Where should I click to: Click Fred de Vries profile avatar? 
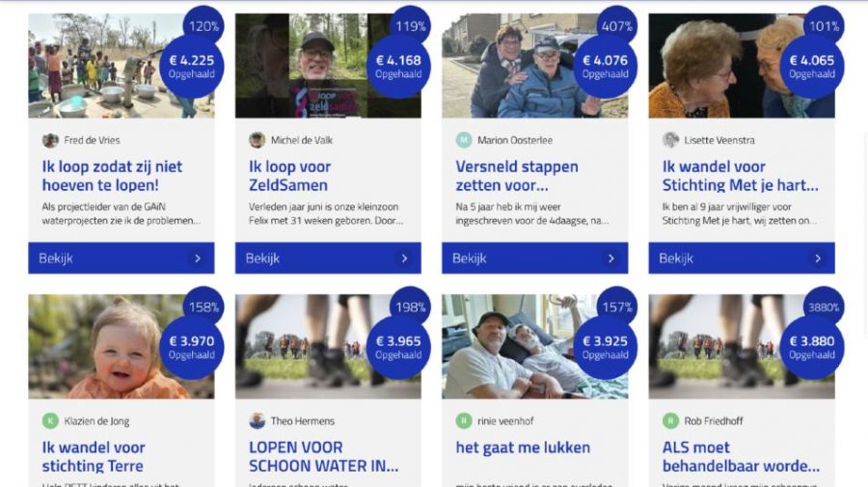pyautogui.click(x=50, y=140)
